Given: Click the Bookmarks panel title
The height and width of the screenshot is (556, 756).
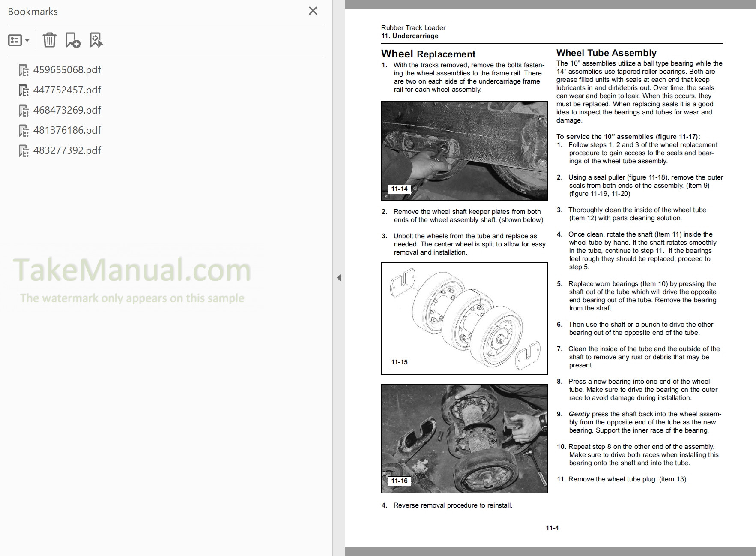Looking at the screenshot, I should (32, 12).
